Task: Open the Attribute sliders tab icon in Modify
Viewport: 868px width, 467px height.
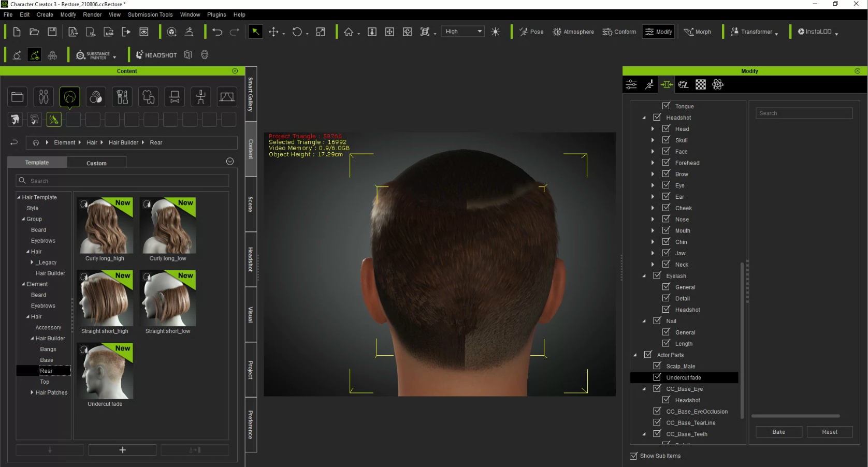Action: coord(631,84)
